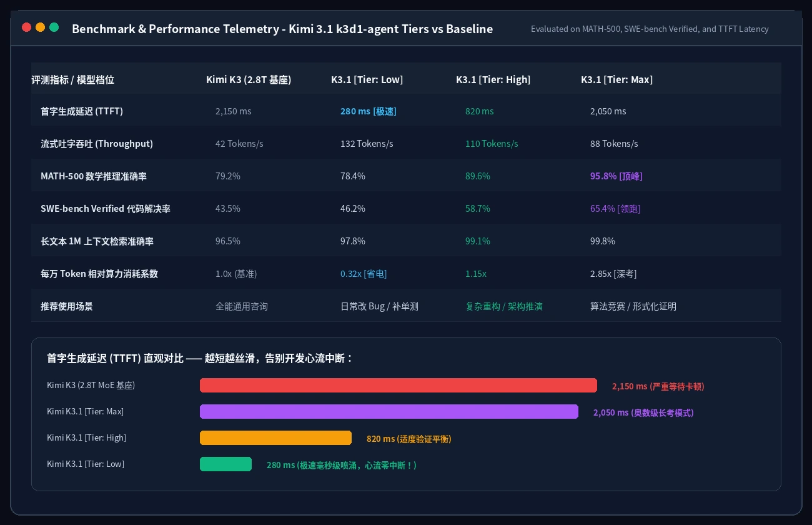The width and height of the screenshot is (812, 525).
Task: Click column header '评测指标 / 模型档位'
Action: 73,79
